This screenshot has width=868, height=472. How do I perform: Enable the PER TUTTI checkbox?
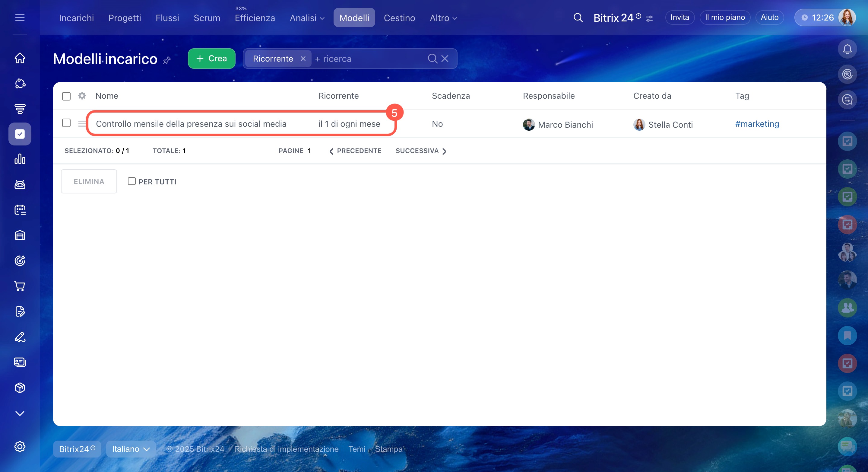coord(132,181)
